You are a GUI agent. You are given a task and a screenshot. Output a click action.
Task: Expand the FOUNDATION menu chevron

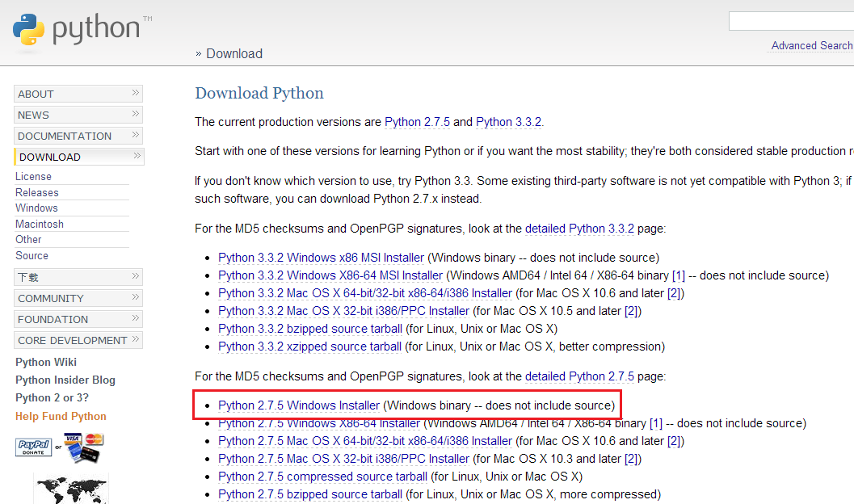(x=136, y=318)
